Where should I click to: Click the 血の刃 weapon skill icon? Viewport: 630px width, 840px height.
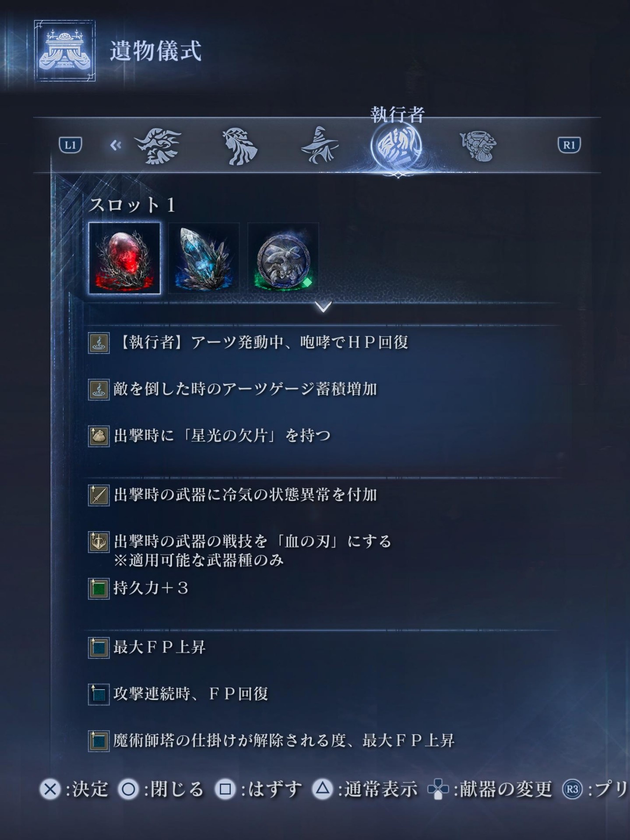click(x=99, y=542)
